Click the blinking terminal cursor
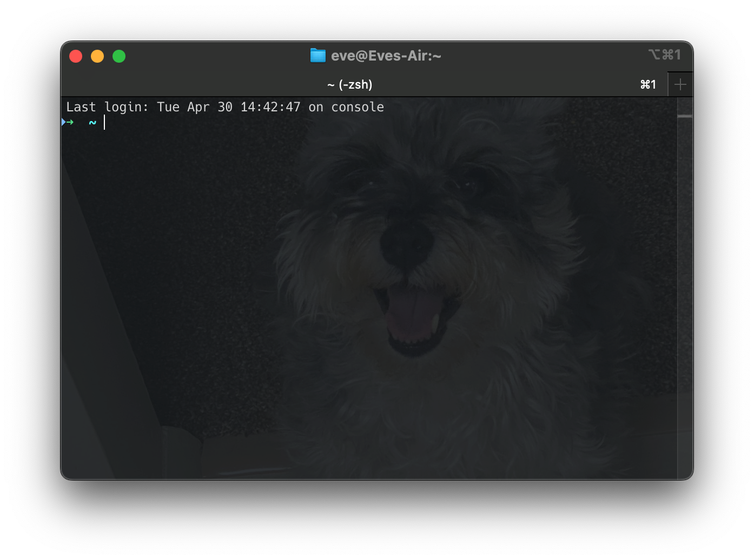The height and width of the screenshot is (560, 754). click(x=104, y=123)
